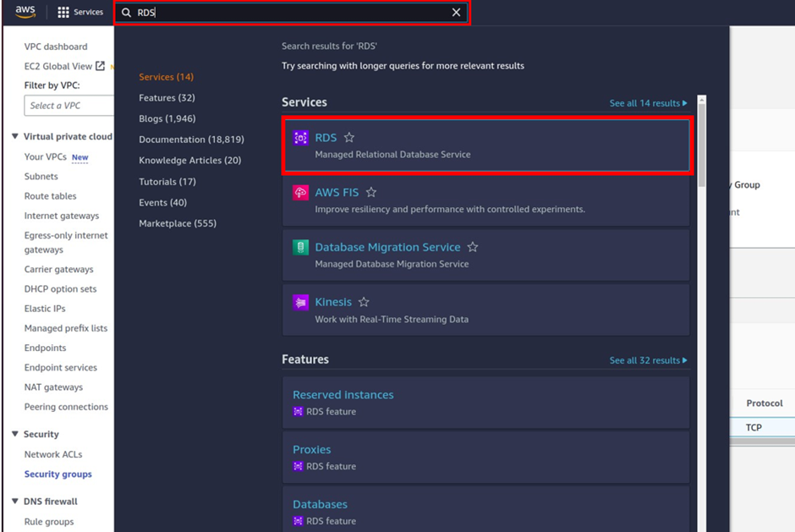795x532 pixels.
Task: Go to Rule groups
Action: tap(49, 521)
